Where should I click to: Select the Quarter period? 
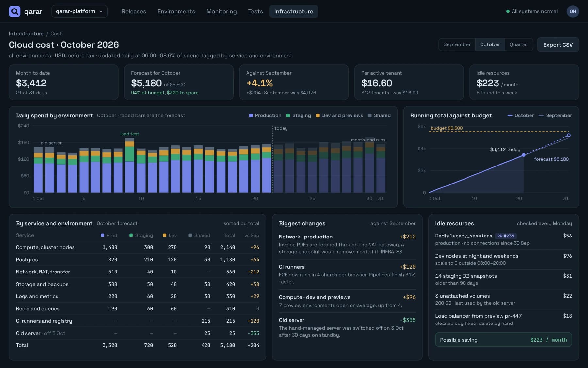pos(518,44)
